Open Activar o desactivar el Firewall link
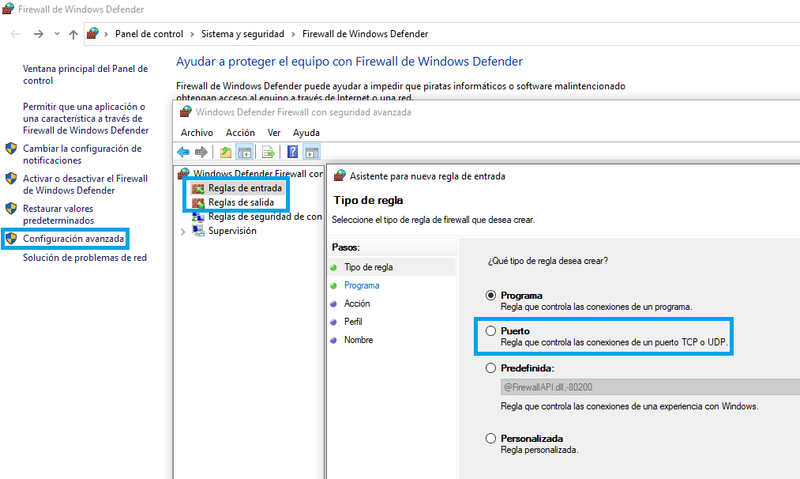The image size is (800, 479). point(85,184)
